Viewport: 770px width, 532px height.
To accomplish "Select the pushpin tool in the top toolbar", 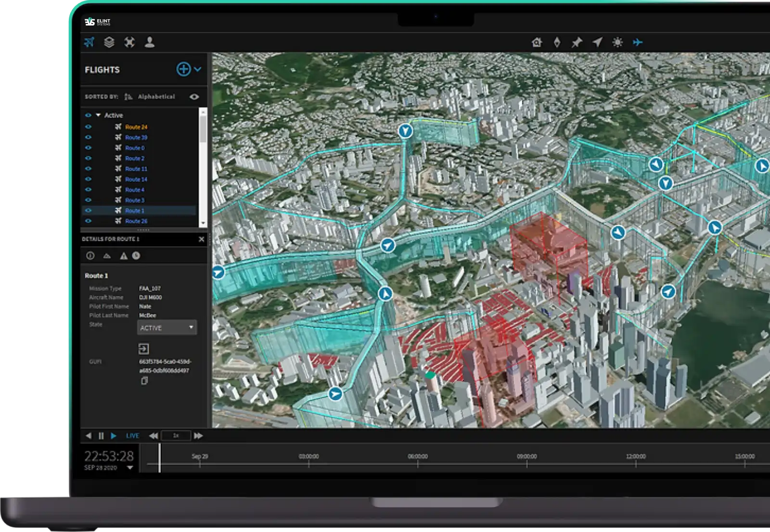I will pyautogui.click(x=577, y=42).
